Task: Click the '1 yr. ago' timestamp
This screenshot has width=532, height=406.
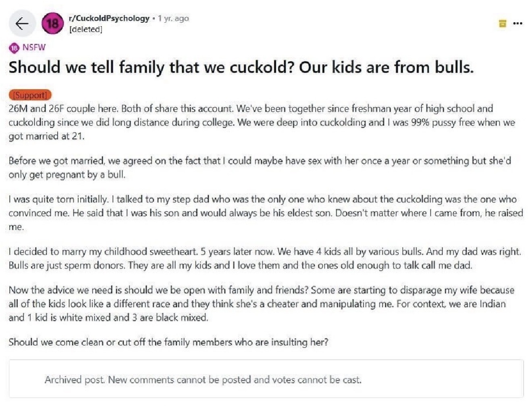Action: (173, 18)
